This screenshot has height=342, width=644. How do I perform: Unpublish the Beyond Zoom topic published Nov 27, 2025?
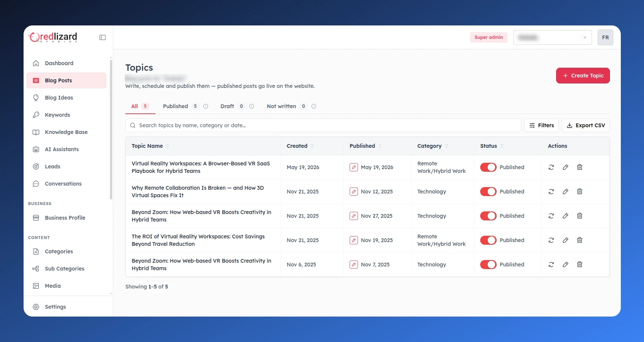488,216
